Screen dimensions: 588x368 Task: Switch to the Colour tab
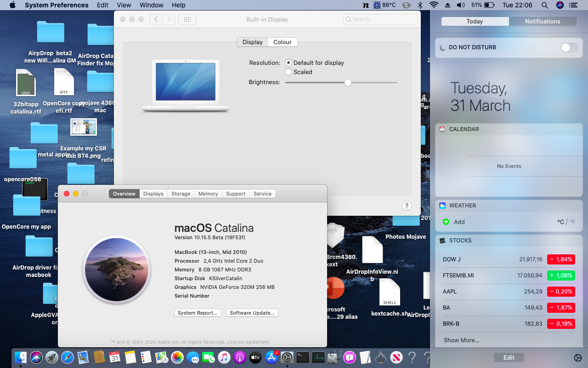(283, 42)
